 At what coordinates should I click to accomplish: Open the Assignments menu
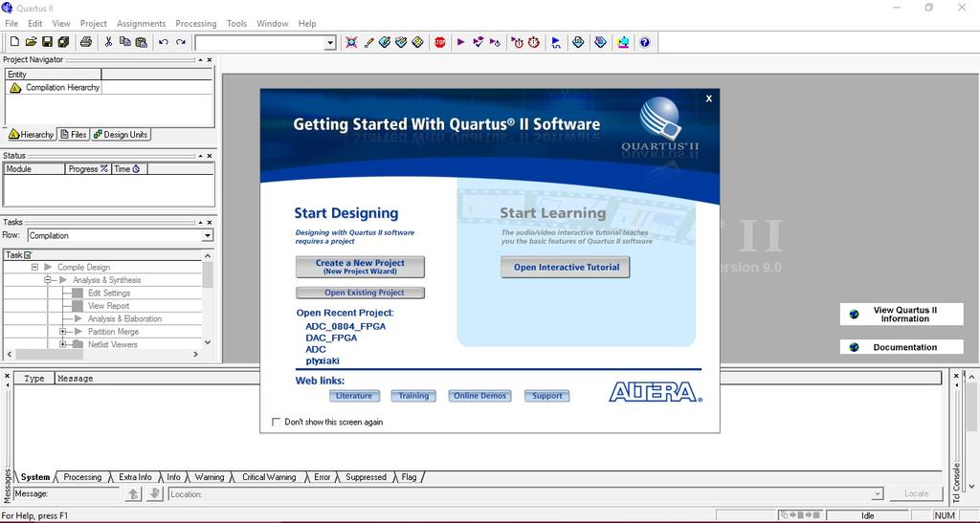click(142, 23)
